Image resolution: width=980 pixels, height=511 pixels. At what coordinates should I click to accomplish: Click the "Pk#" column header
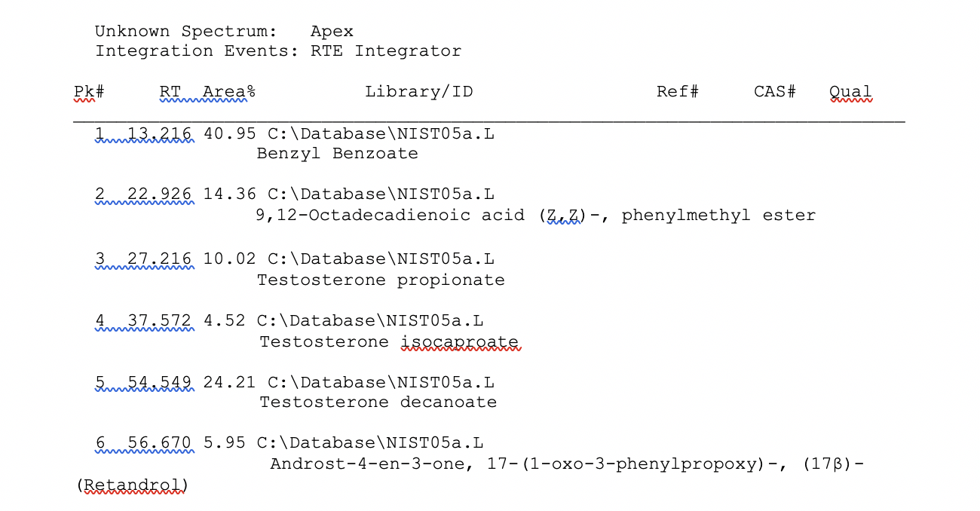pos(88,92)
